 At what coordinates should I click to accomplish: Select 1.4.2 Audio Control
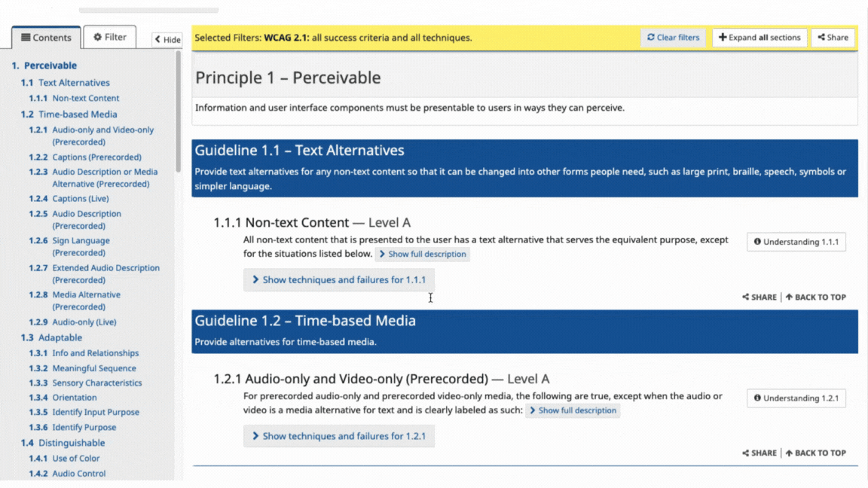[68, 474]
